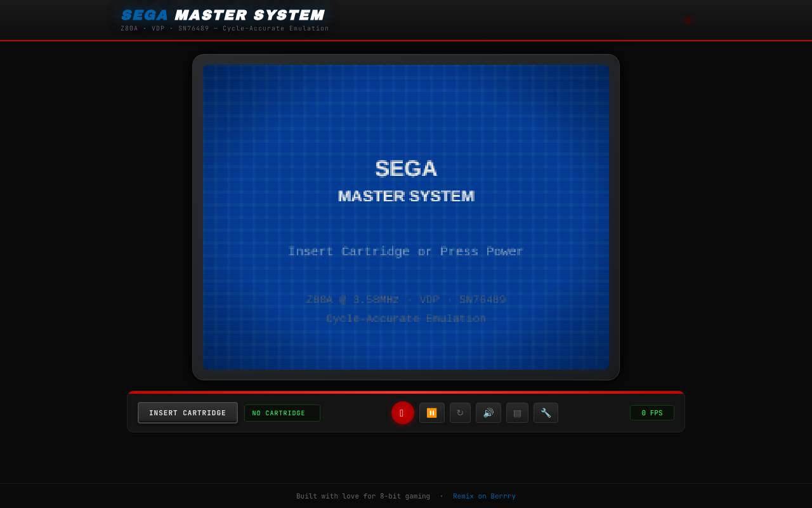Pause emulation with the orange pause icon
This screenshot has width=812, height=508.
[x=431, y=413]
